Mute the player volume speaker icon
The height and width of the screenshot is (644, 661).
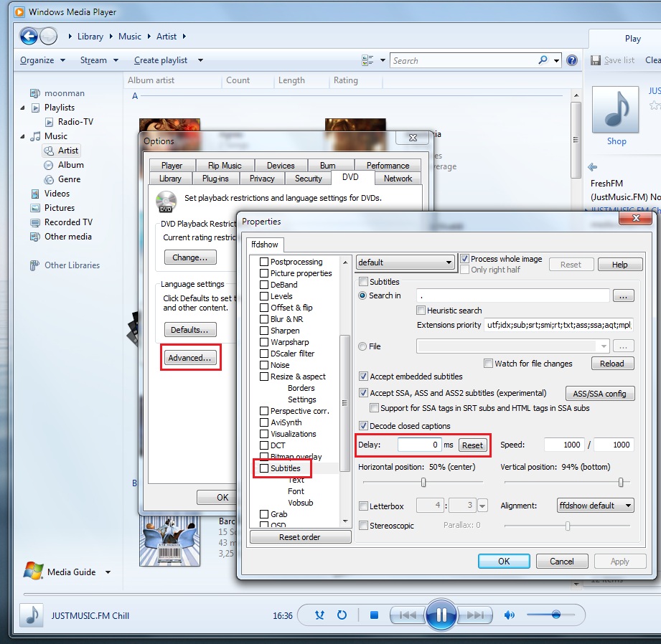(510, 615)
